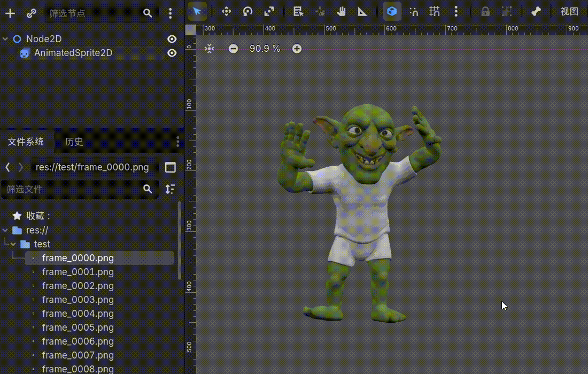This screenshot has width=588, height=374.
Task: Click search icon in node filter
Action: pos(148,13)
